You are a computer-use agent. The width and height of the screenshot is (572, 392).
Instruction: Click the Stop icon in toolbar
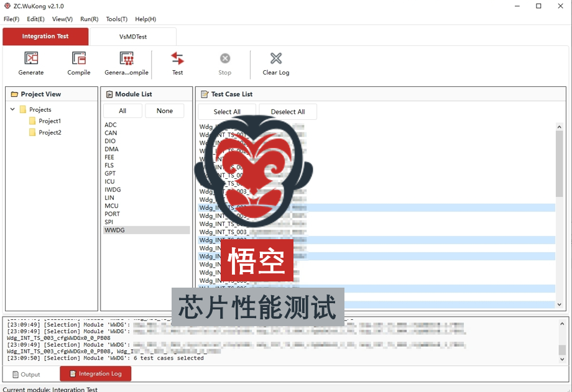[x=225, y=58]
